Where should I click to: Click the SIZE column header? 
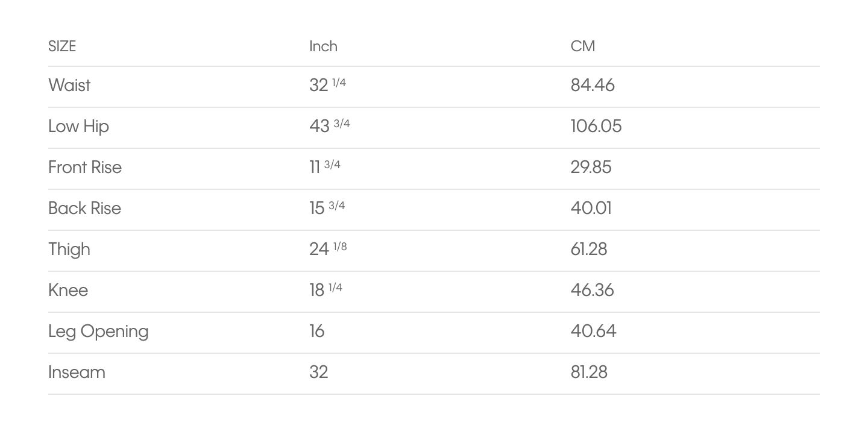(62, 46)
